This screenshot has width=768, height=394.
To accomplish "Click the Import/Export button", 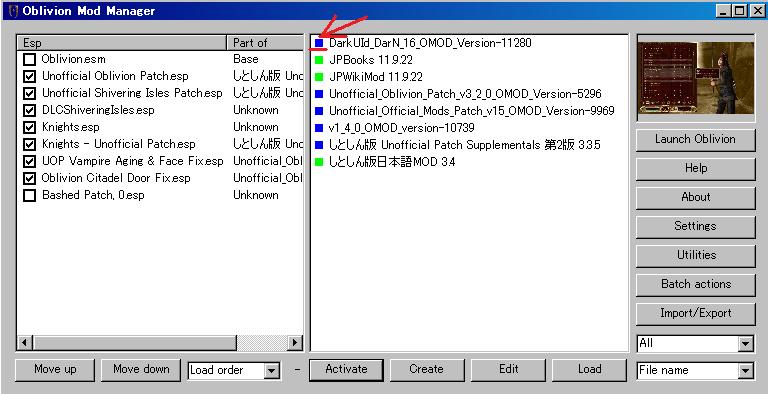I will pyautogui.click(x=696, y=313).
